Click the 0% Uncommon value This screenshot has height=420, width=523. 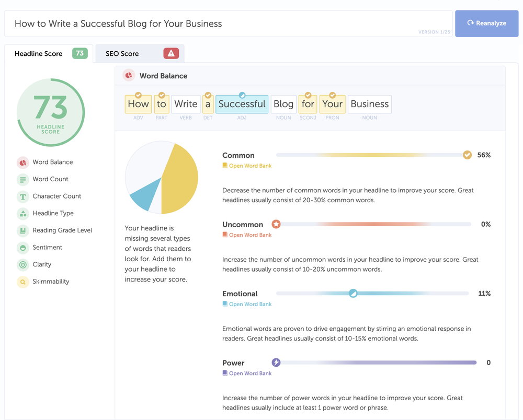pyautogui.click(x=486, y=224)
